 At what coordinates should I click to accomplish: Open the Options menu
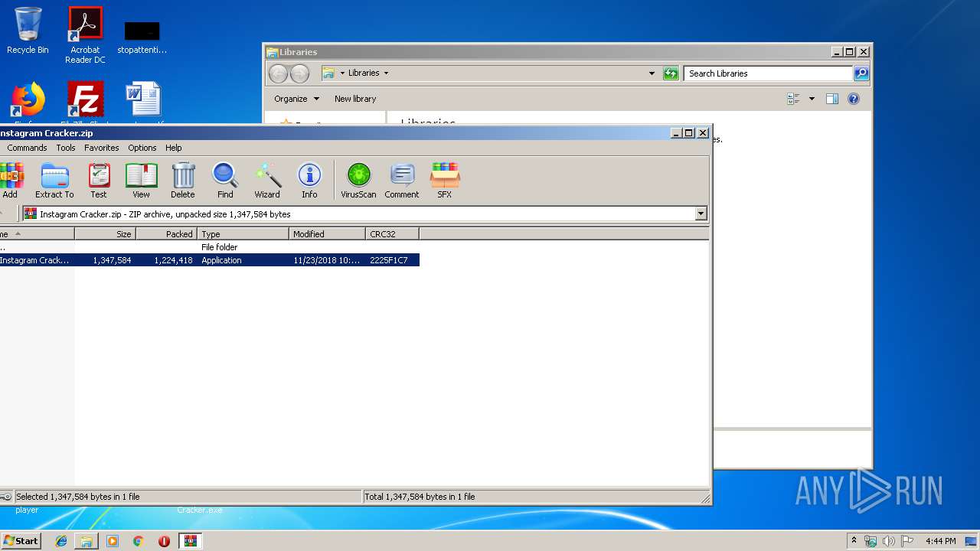pos(142,148)
